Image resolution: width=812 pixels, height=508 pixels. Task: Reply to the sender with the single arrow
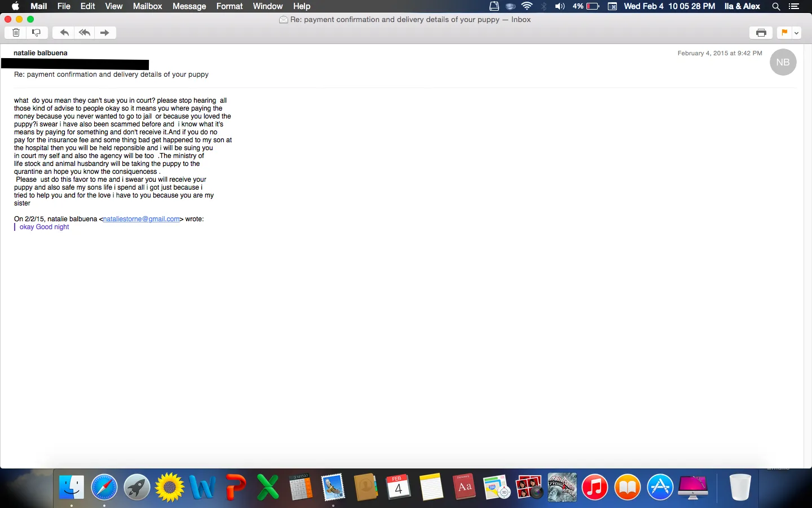point(64,33)
